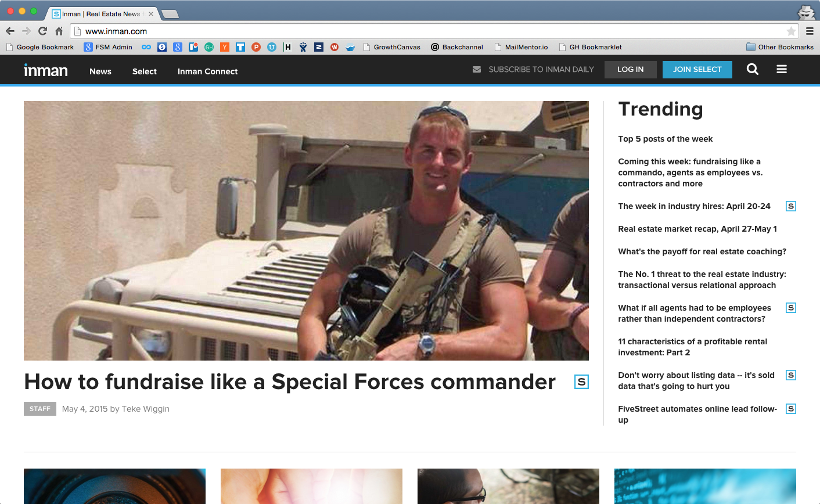This screenshot has height=504, width=820.
Task: Open the Other Bookmarks folder
Action: click(780, 47)
